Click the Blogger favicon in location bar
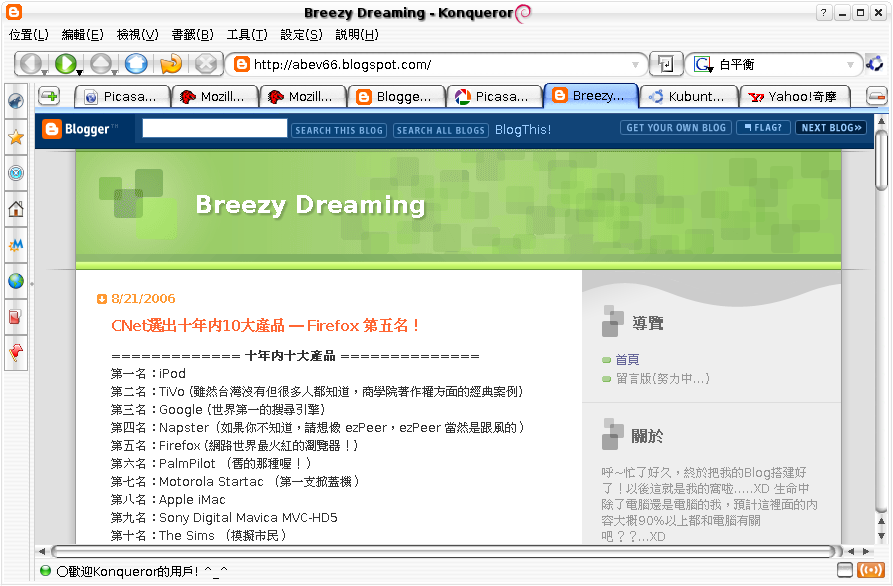 242,64
